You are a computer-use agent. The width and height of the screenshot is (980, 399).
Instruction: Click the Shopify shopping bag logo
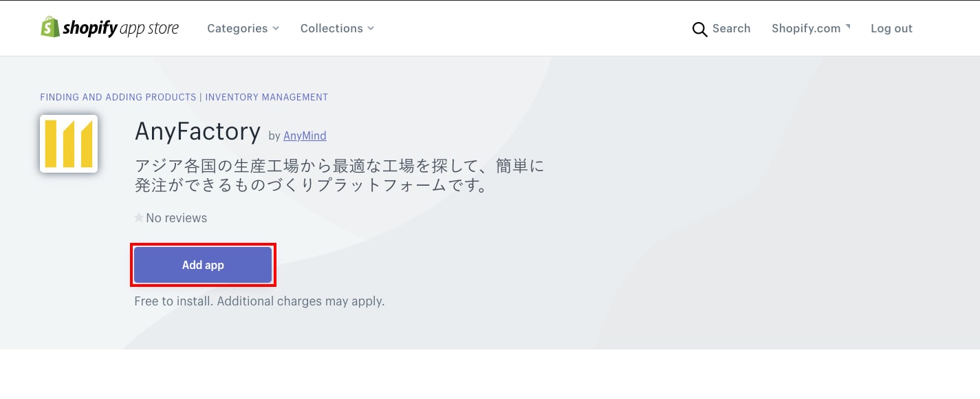(x=50, y=28)
